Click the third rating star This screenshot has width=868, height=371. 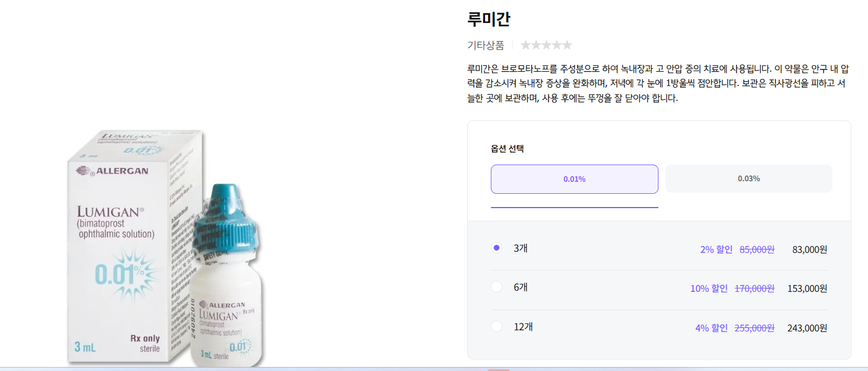546,45
